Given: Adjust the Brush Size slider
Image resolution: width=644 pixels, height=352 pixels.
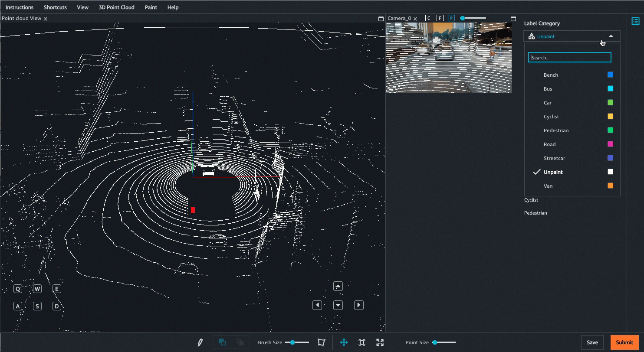Looking at the screenshot, I should [x=293, y=342].
